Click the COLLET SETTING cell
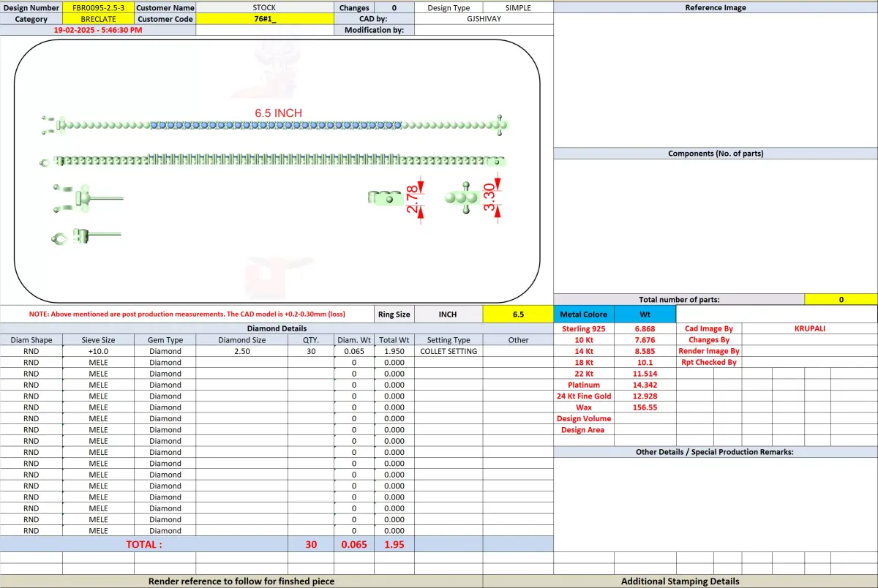878x588 pixels. pyautogui.click(x=449, y=351)
